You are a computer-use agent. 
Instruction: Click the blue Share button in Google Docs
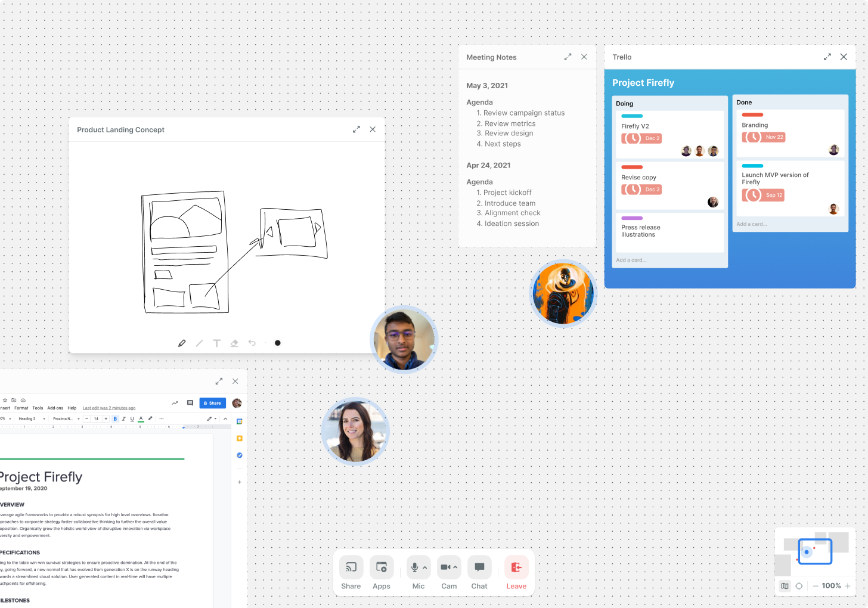(212, 403)
